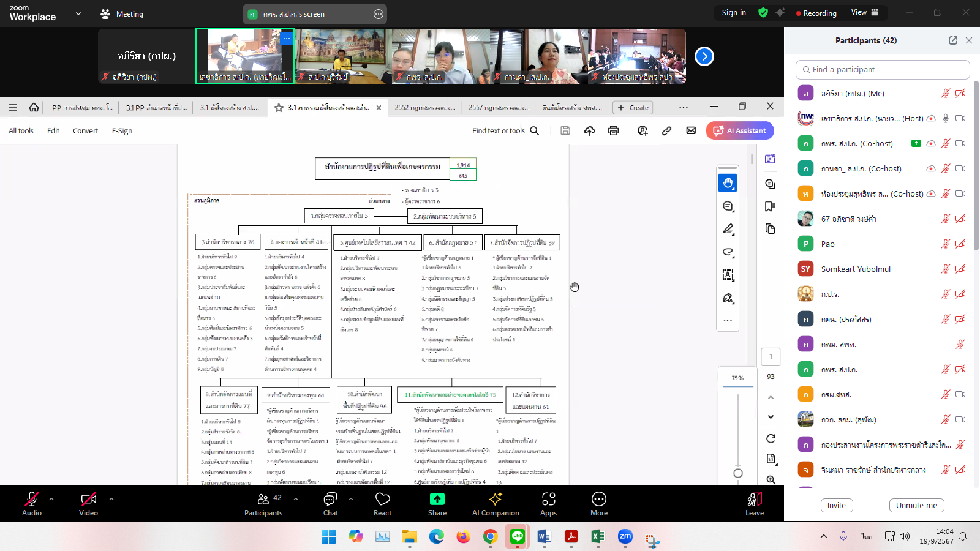
Task: Click the Upload to cloud icon
Action: [x=589, y=130]
